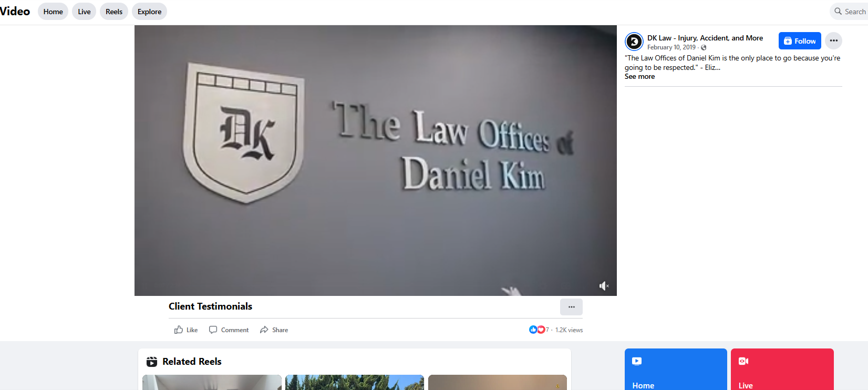The height and width of the screenshot is (390, 868).
Task: Open the more options menu under the video
Action: pyautogui.click(x=571, y=307)
